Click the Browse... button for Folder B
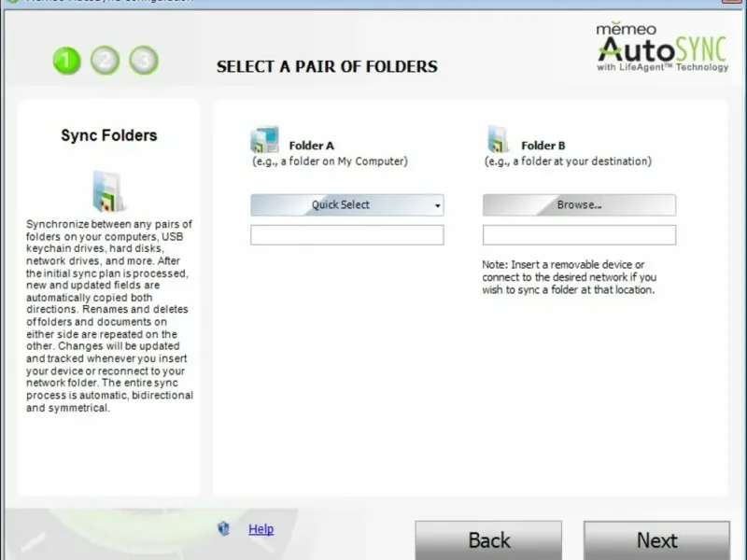This screenshot has height=560, width=747. pyautogui.click(x=579, y=204)
